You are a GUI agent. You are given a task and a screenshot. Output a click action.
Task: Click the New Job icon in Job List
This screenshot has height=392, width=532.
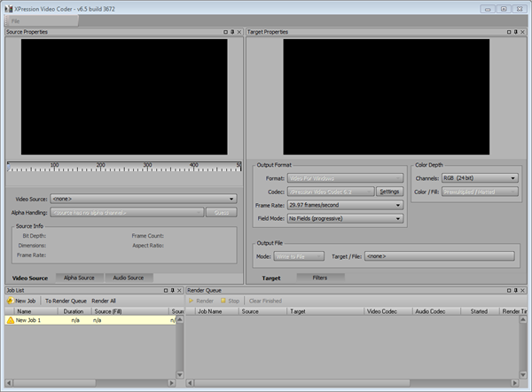[10, 301]
